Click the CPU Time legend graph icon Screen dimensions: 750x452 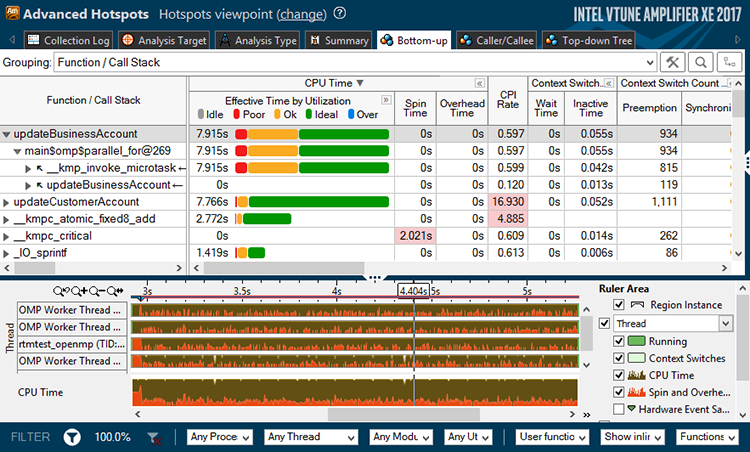[637, 375]
